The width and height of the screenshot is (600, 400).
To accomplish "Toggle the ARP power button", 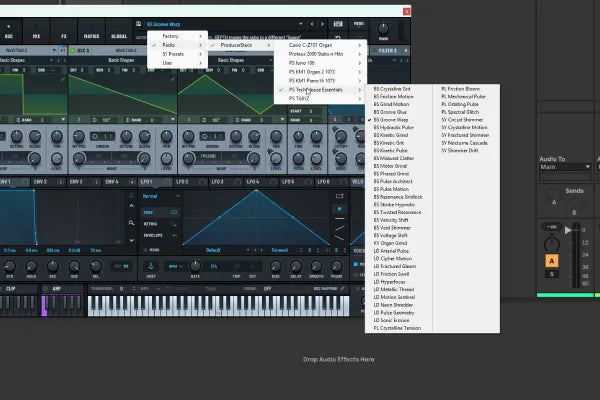I will click(46, 288).
